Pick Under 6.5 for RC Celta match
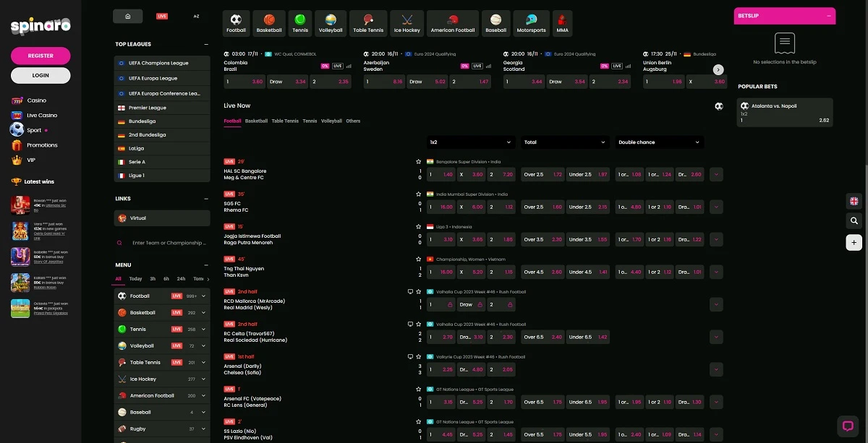Image resolution: width=868 pixels, height=443 pixels. coord(587,337)
